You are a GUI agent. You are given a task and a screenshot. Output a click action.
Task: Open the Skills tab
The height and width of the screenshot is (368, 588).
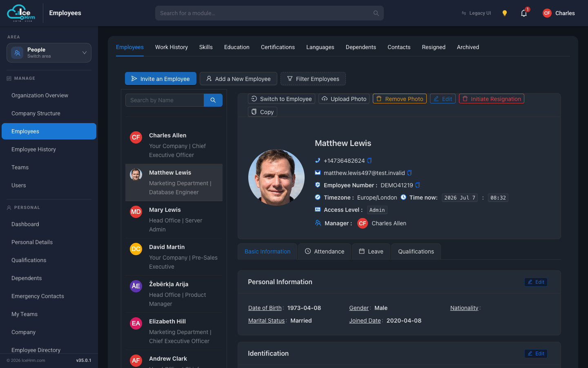tap(206, 47)
